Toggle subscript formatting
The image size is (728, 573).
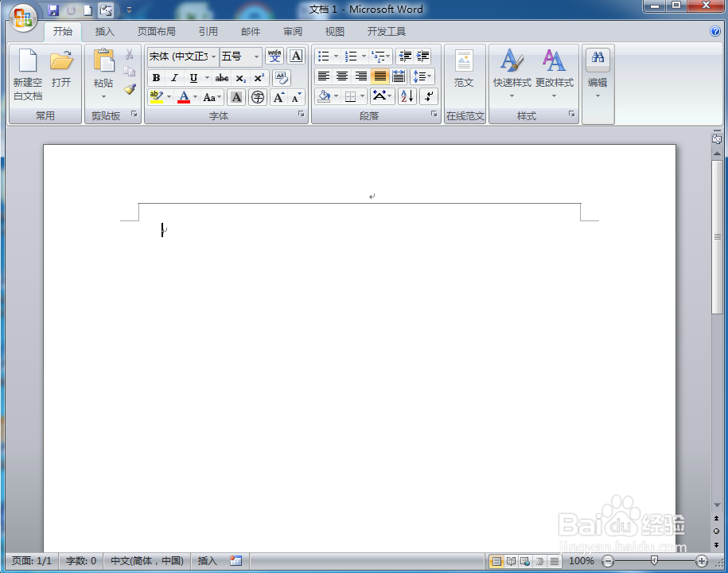coord(240,77)
